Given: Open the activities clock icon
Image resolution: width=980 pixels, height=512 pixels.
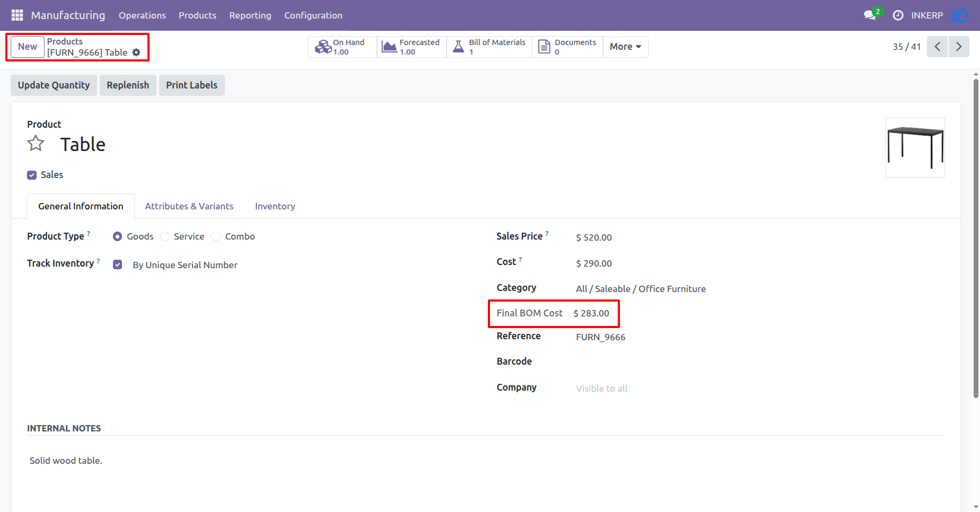Looking at the screenshot, I should coord(898,15).
